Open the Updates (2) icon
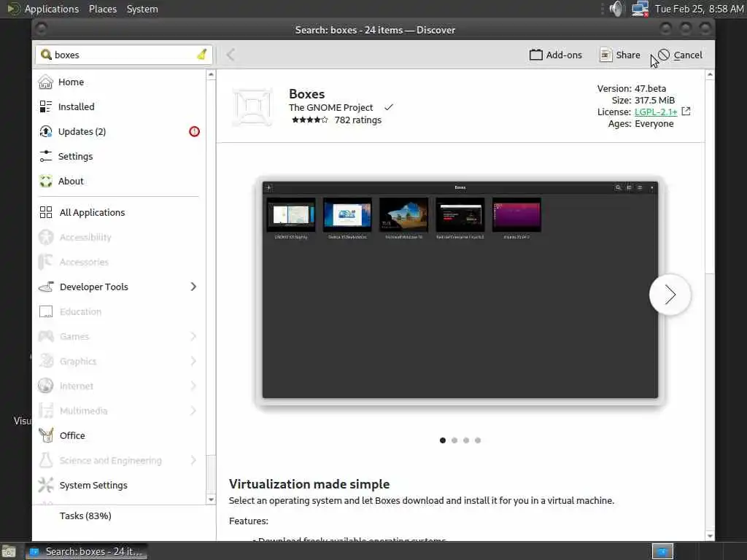 coord(46,131)
